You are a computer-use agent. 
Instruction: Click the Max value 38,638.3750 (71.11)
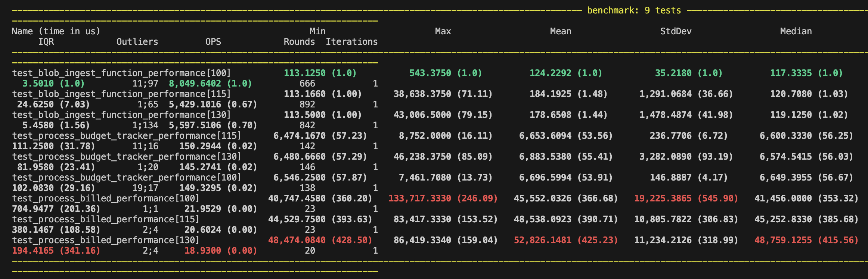pyautogui.click(x=443, y=94)
